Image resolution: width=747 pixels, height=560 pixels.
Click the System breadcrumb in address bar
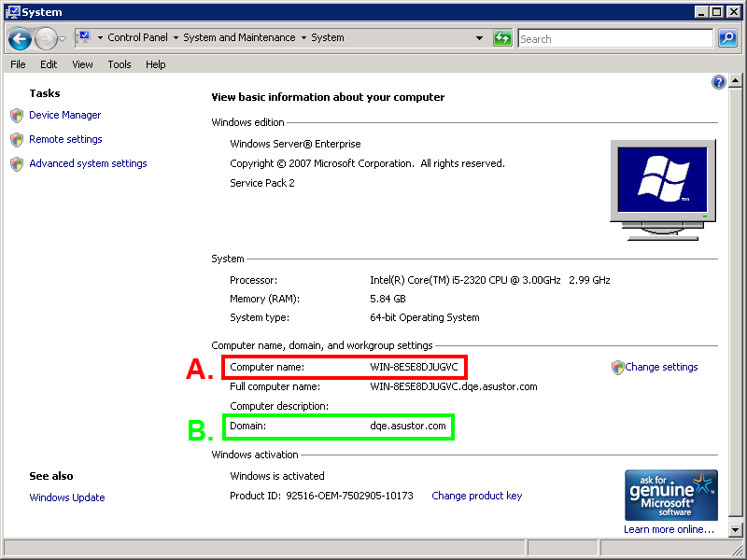(x=328, y=37)
